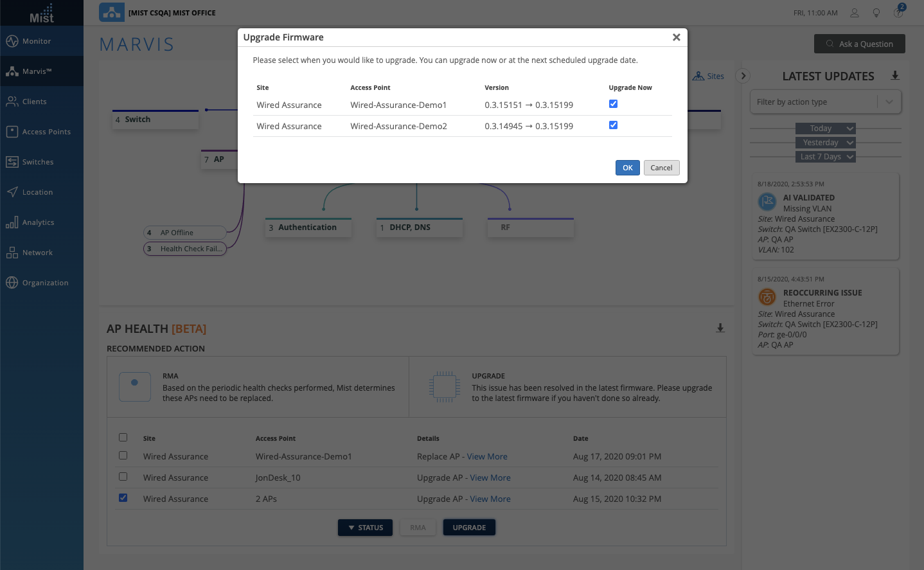The image size is (924, 570).
Task: Open the Switches sidebar icon
Action: pos(12,162)
